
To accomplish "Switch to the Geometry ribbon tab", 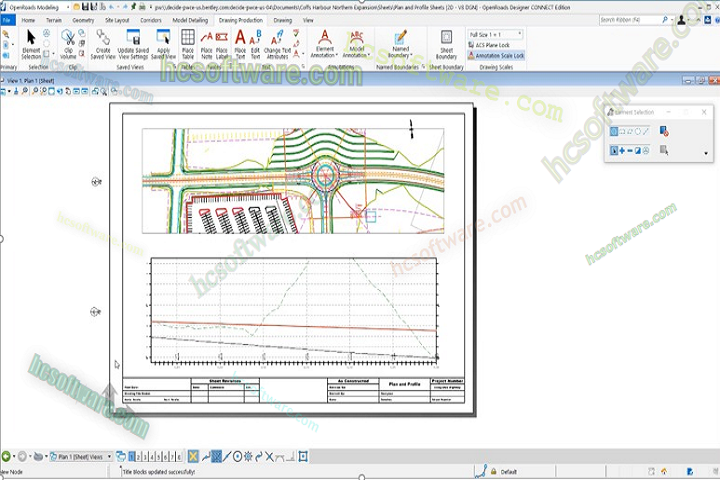I will point(83,20).
